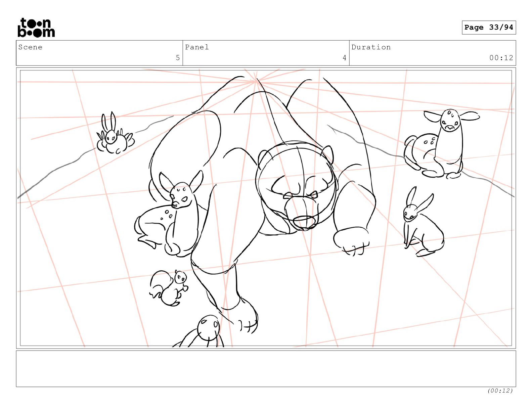Click the 'Panel' header label
This screenshot has height=411, width=532.
(x=197, y=47)
